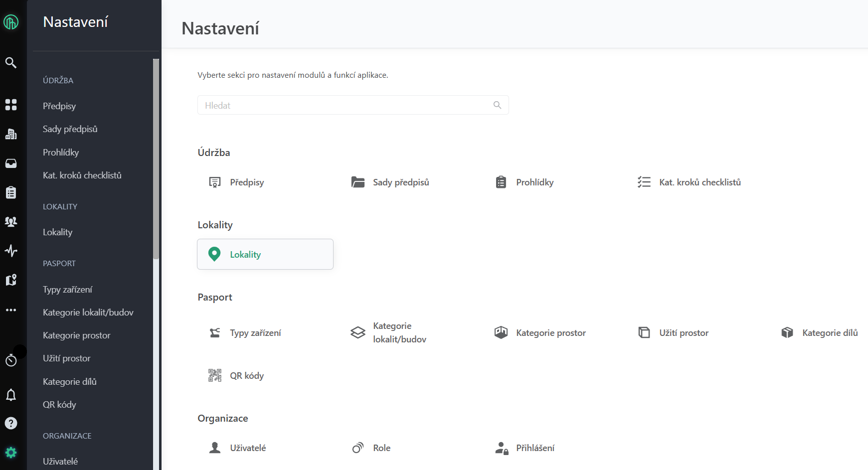Open the dashboard grid icon in the left rail
Image resolution: width=868 pixels, height=470 pixels.
[x=11, y=104]
